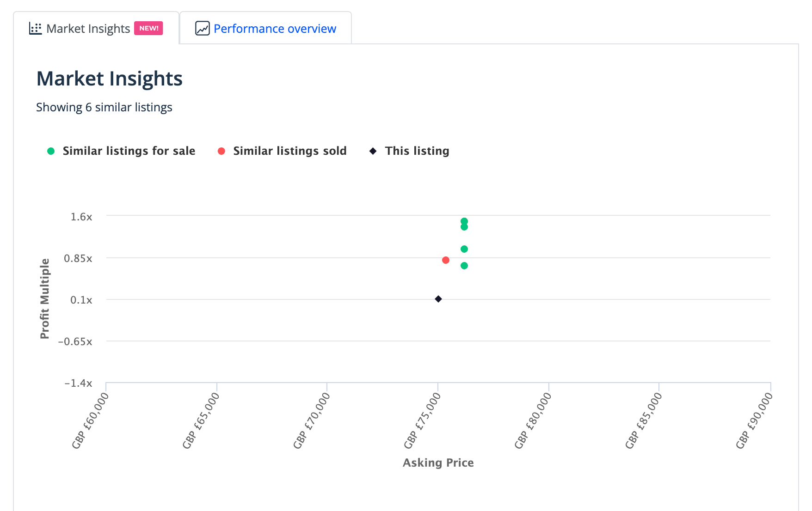Select green point just above 0.85x line

pos(464,249)
